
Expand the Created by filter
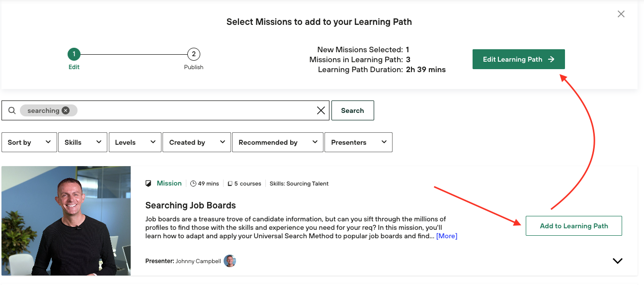pyautogui.click(x=196, y=142)
